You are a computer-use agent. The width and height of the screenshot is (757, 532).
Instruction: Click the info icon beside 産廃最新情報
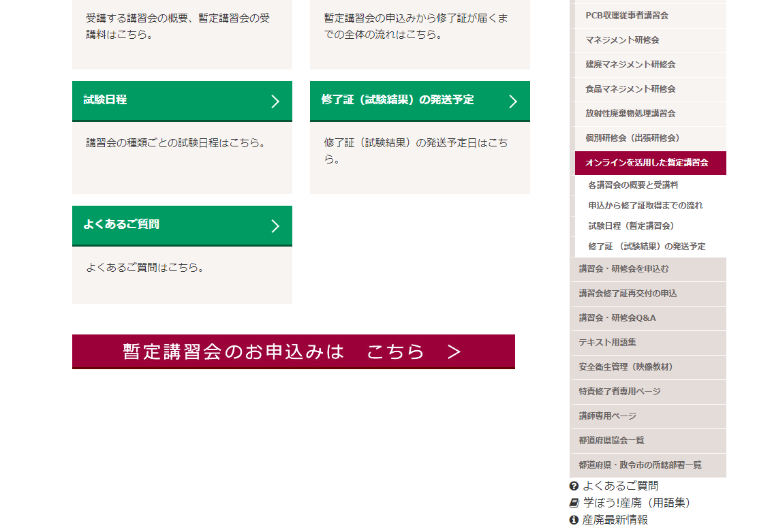point(574,520)
